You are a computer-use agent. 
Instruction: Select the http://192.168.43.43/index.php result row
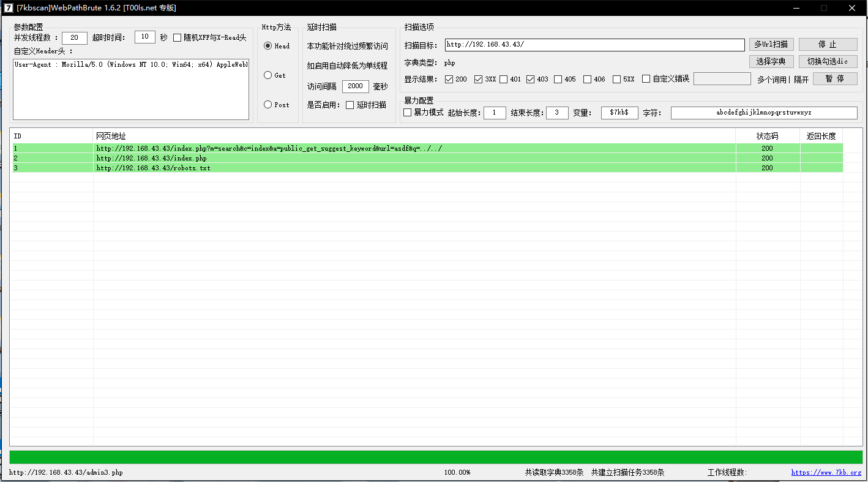427,158
